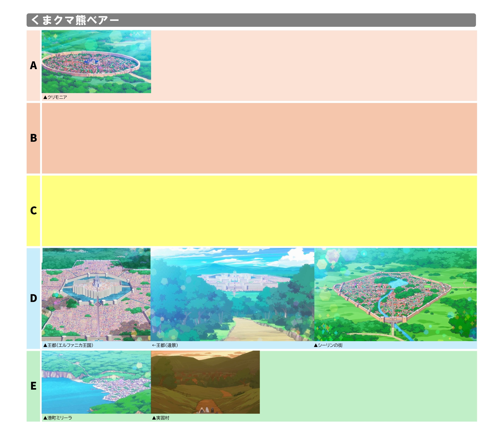Open the 王都 octagonal capital aerial image
Image resolution: width=504 pixels, height=435 pixels.
[x=96, y=294]
